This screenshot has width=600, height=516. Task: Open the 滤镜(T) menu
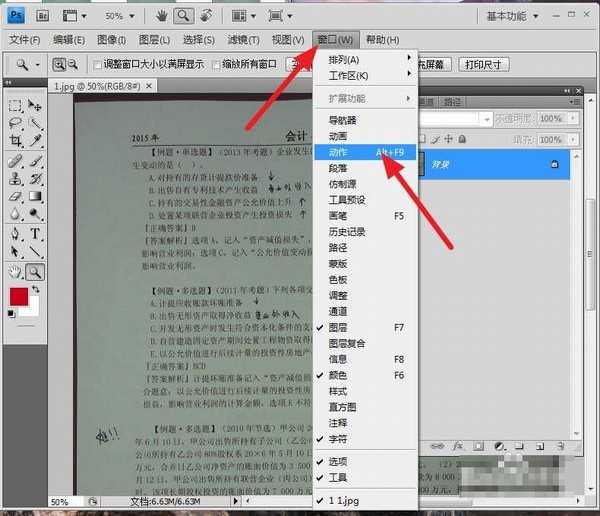(x=243, y=39)
